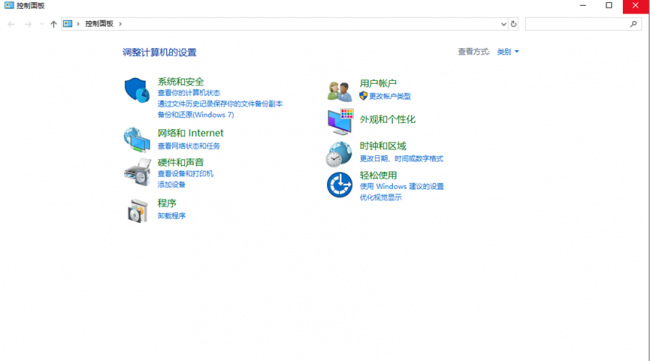Click the 更改帐户类型 link
650x361 pixels.
[x=390, y=96]
